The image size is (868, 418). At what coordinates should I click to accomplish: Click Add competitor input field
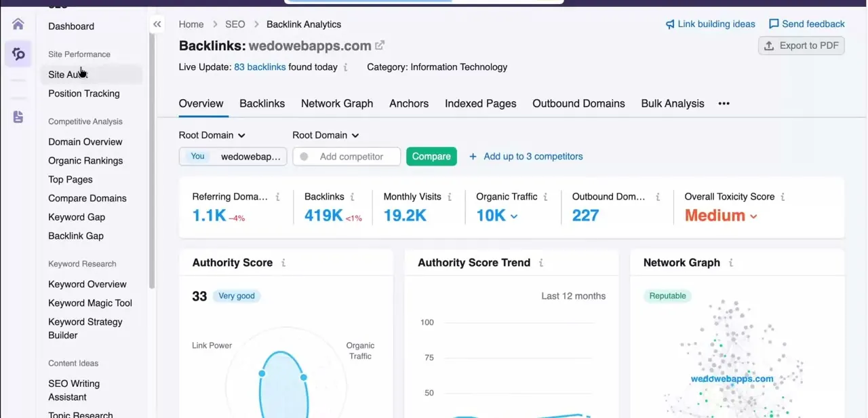tap(347, 157)
